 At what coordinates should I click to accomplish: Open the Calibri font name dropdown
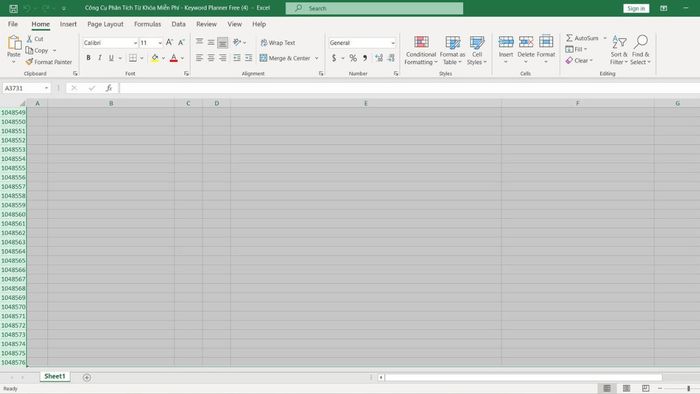coord(135,43)
